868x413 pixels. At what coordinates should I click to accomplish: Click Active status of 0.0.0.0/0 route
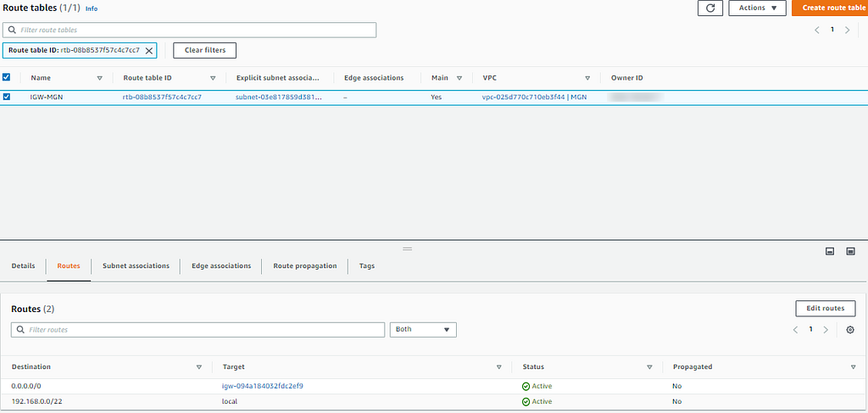[x=537, y=386]
